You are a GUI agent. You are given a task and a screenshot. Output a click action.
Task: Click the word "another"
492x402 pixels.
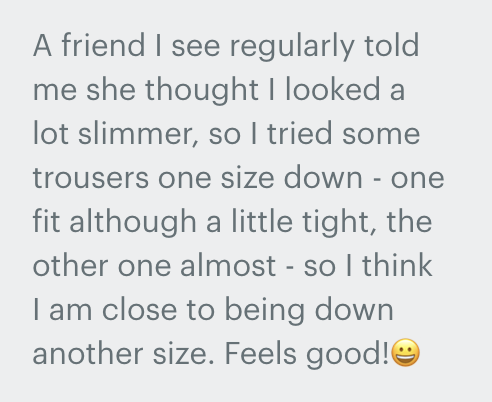pos(88,353)
